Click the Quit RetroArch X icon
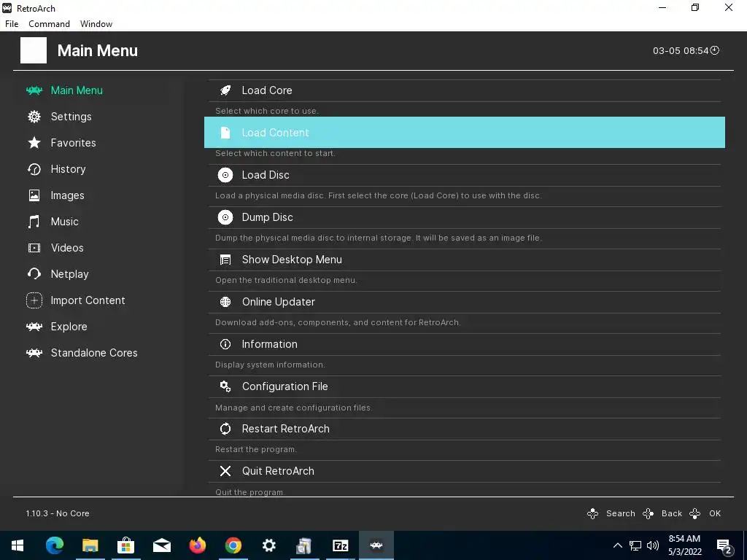The width and height of the screenshot is (747, 560). point(225,471)
